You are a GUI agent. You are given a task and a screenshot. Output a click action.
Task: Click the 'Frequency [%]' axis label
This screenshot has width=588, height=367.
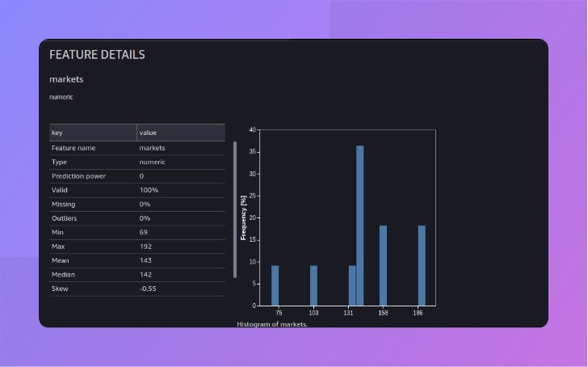click(x=243, y=217)
